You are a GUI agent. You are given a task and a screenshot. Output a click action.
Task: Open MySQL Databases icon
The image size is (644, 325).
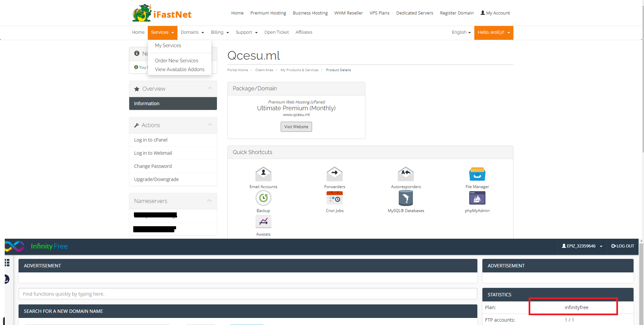pyautogui.click(x=406, y=198)
